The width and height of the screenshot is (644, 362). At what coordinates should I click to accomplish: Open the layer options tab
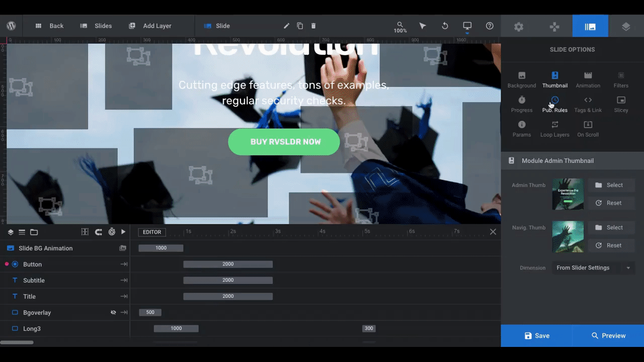point(626,26)
